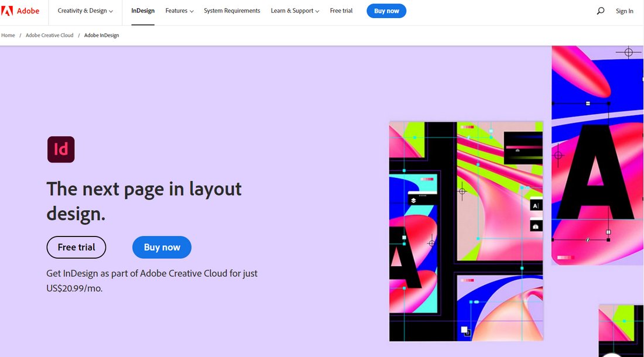Click the InDesign Id app icon

61,149
